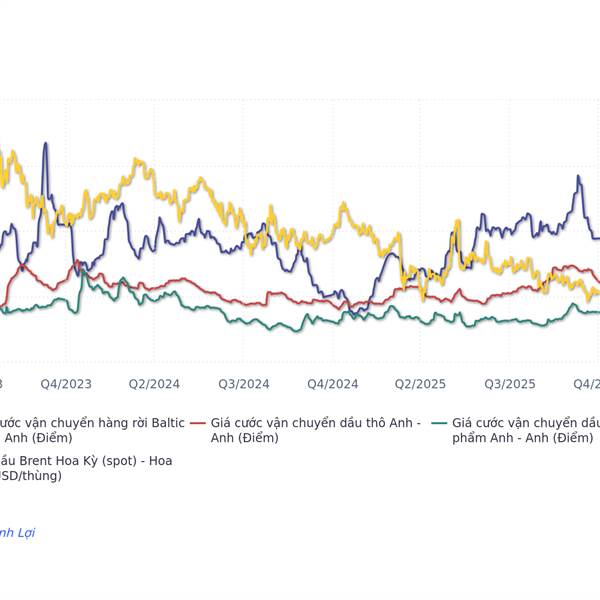This screenshot has height=600, width=600.
Task: Select the Q3/2025 x-axis label
Action: click(510, 384)
